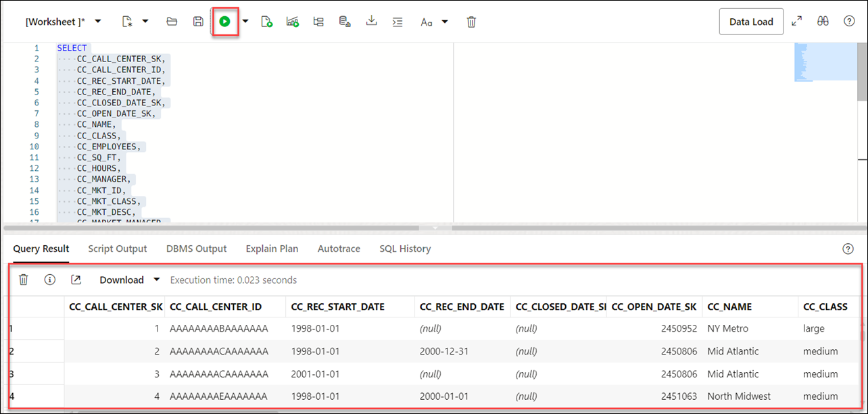Delete query results with the results trash icon
Viewport: 868px width, 414px height.
(23, 280)
